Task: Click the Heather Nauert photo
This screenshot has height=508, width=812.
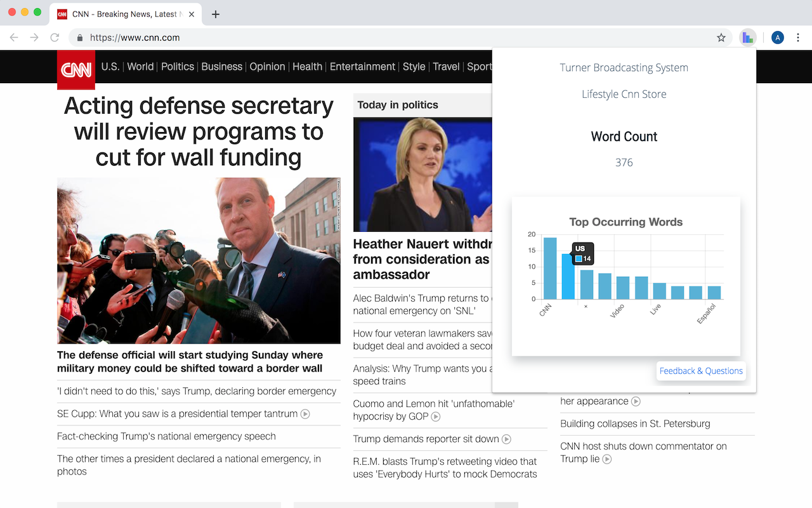Action: 422,175
